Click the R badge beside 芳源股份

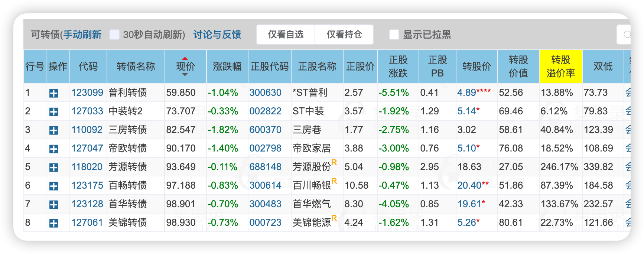pos(334,163)
